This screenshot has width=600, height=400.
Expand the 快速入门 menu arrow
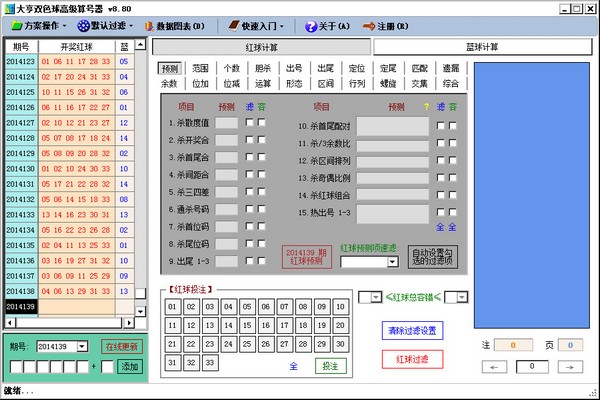(282, 26)
